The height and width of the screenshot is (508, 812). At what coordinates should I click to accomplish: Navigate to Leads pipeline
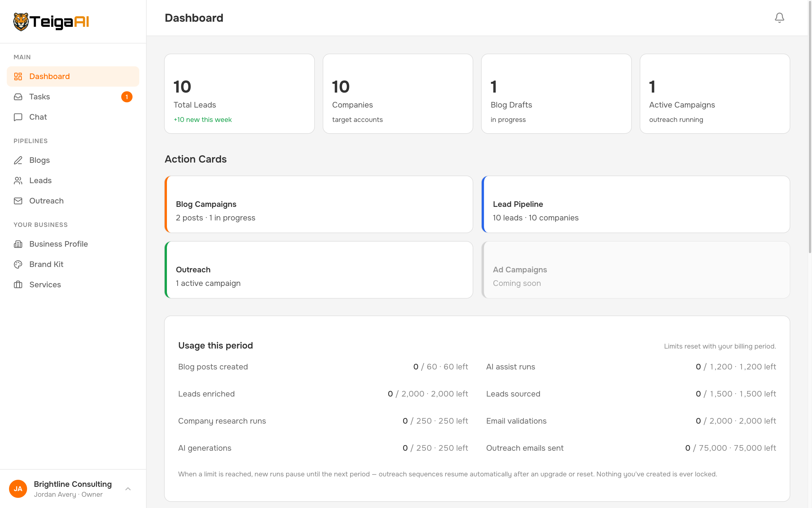73,180
